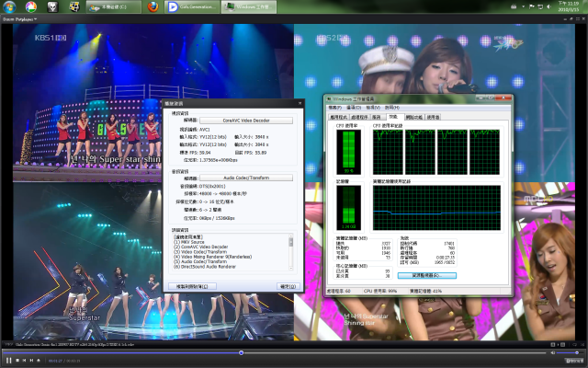Skip to the next track
588x368 pixels.
31,361
